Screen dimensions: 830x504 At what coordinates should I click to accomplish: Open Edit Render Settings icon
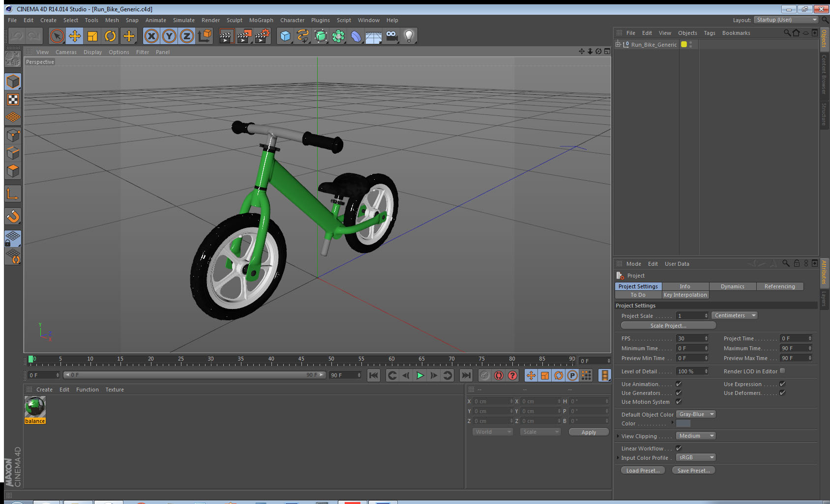coord(262,36)
